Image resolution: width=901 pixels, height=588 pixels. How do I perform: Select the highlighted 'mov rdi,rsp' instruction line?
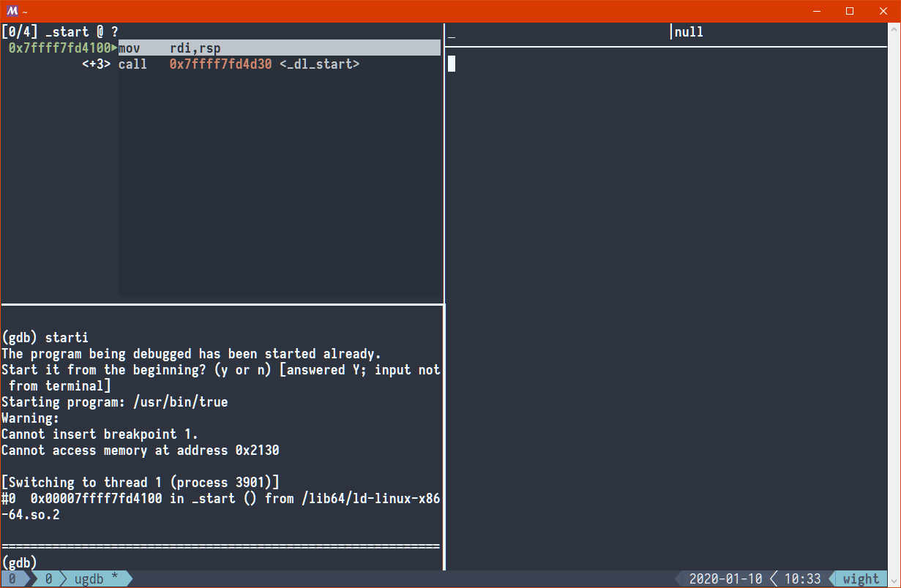coord(278,48)
